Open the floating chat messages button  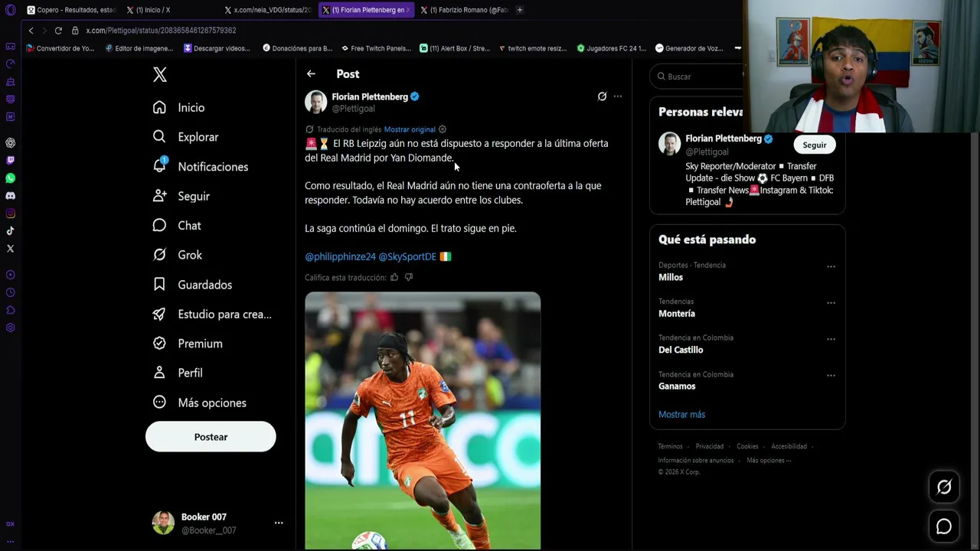(944, 527)
